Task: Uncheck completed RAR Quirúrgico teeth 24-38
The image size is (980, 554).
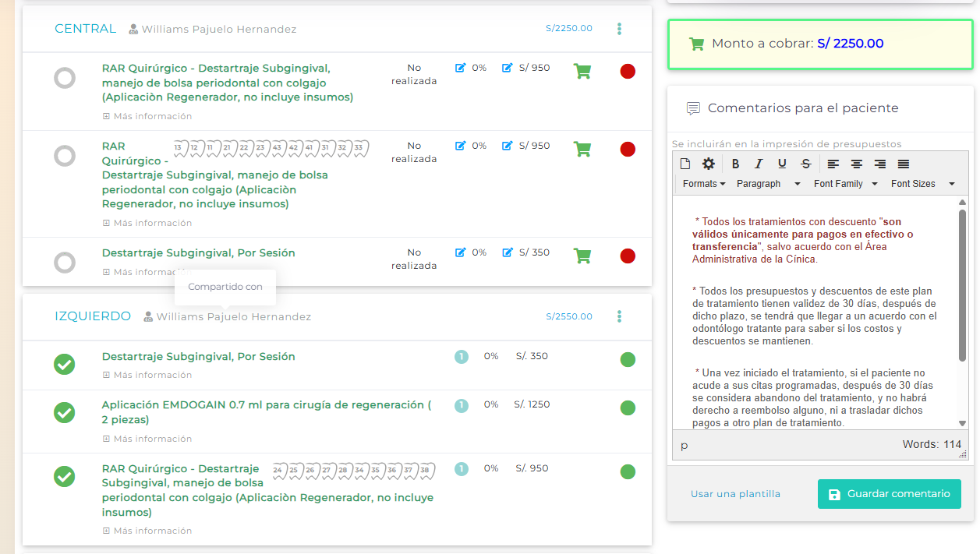Action: click(x=65, y=476)
